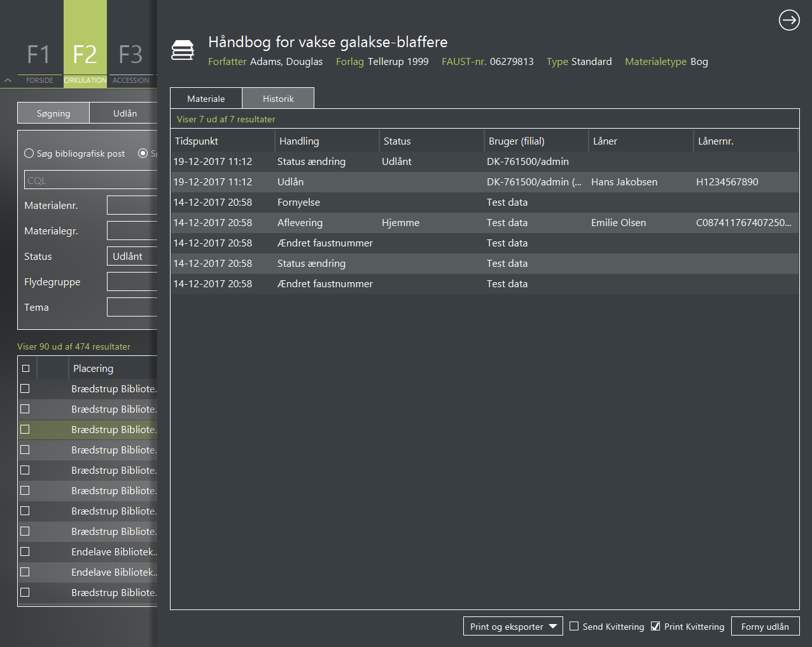
Task: Click the Materialegr. input field
Action: coord(132,231)
